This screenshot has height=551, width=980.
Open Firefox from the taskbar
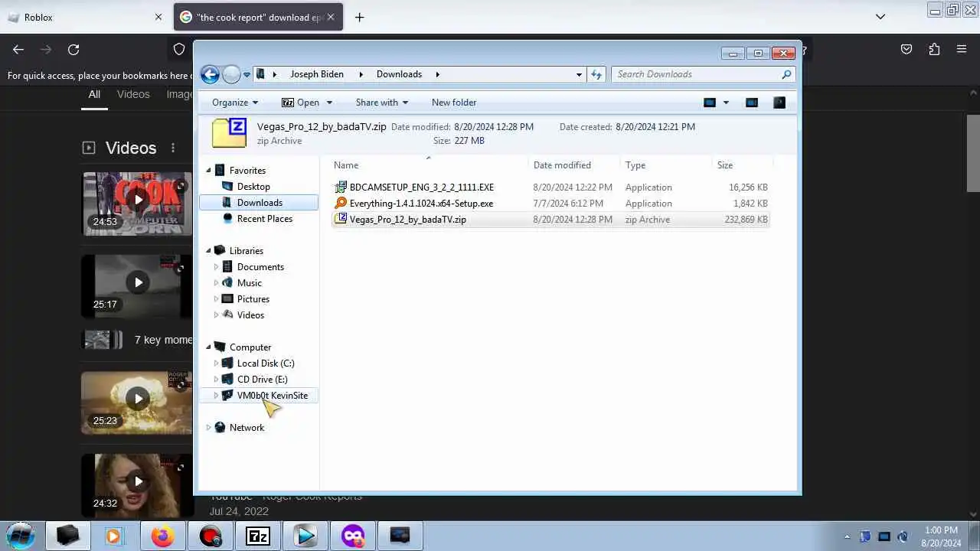tap(162, 536)
